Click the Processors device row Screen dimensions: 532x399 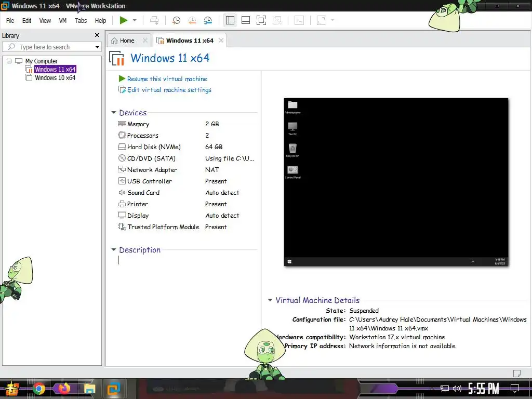click(186, 136)
